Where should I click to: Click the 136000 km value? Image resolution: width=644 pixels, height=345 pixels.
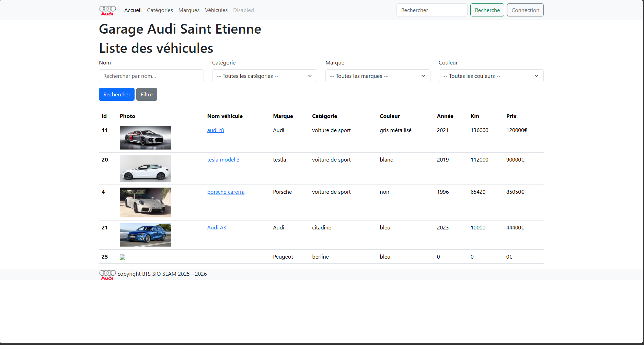coord(479,130)
